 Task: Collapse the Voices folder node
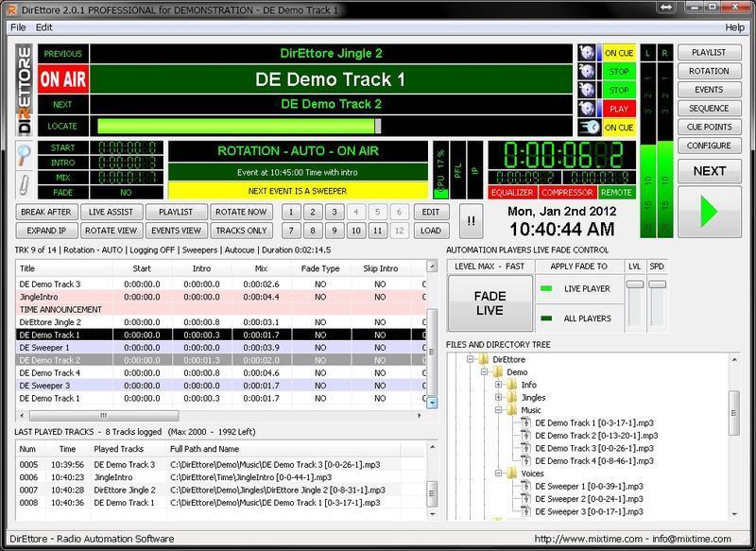[499, 474]
